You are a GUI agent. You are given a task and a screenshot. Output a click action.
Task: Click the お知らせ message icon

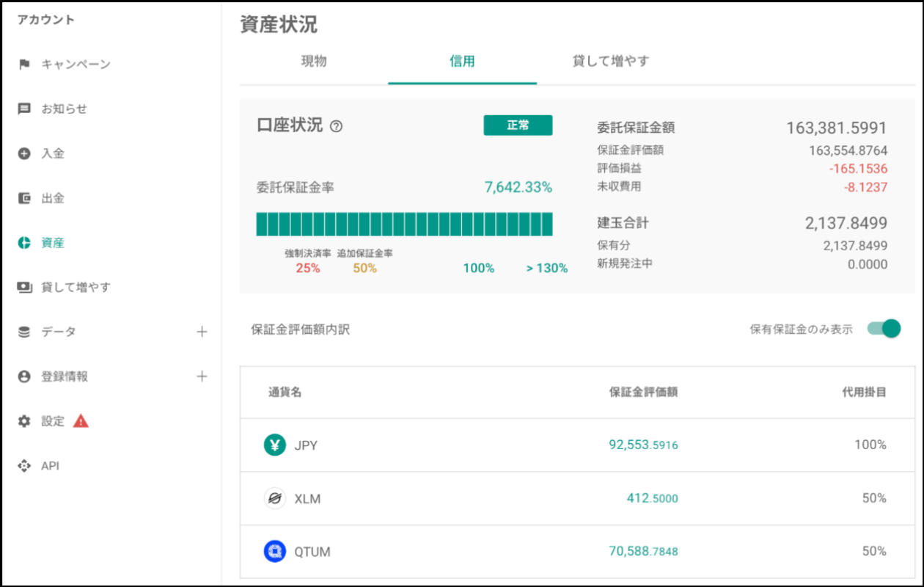[24, 109]
